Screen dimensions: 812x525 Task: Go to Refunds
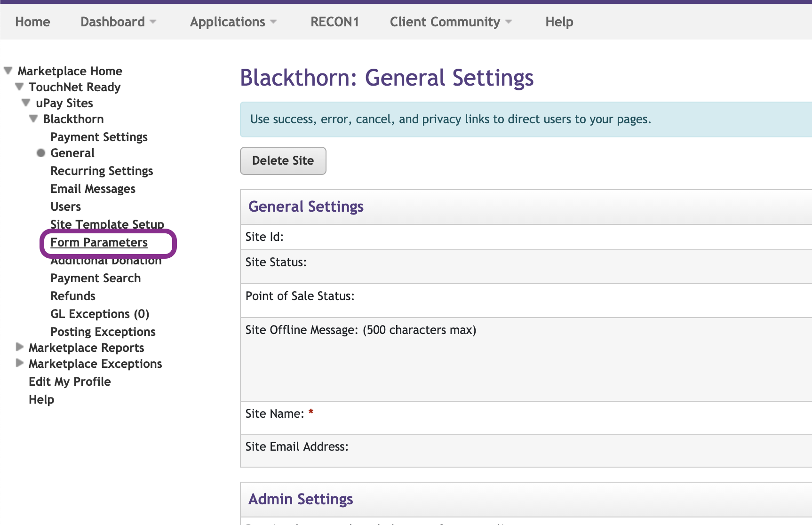point(73,296)
